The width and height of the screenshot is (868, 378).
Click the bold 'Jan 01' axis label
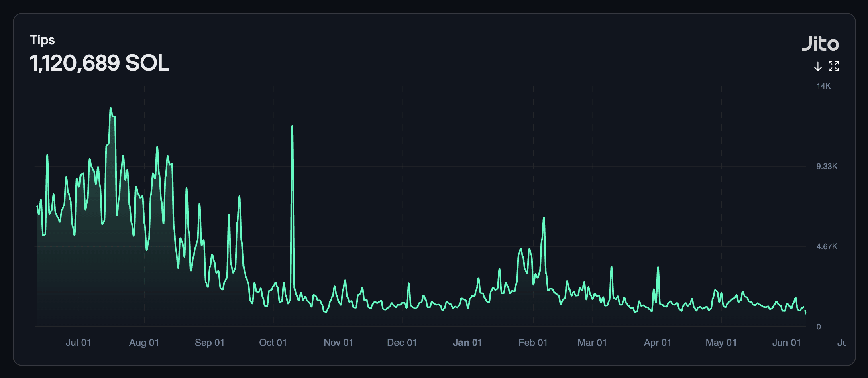click(x=467, y=343)
